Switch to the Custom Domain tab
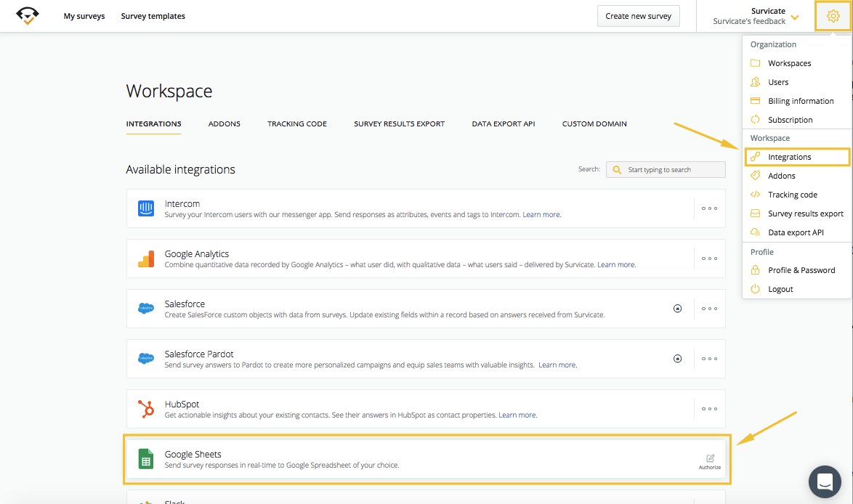 point(594,124)
